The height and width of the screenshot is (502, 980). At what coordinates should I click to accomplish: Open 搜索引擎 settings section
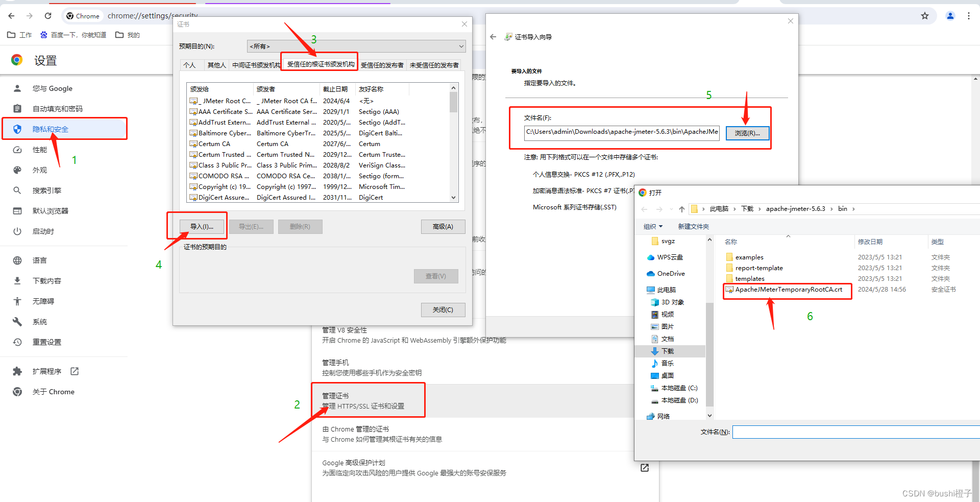[x=47, y=190]
